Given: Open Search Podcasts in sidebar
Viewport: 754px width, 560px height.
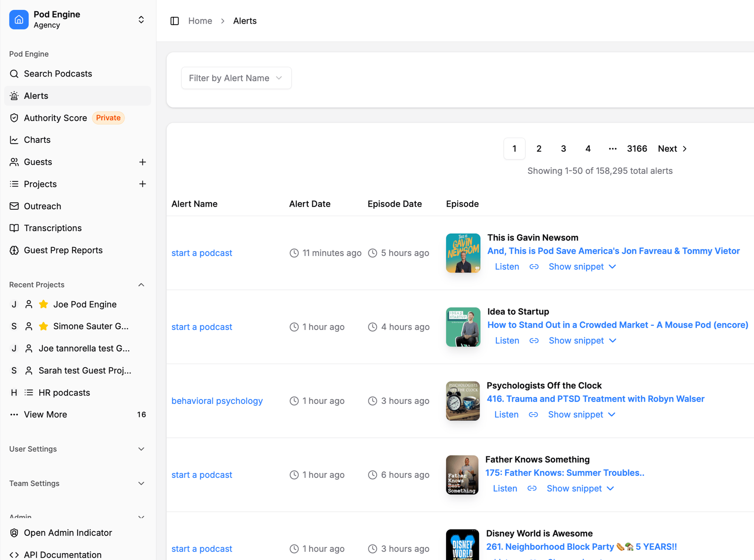Looking at the screenshot, I should pyautogui.click(x=77, y=74).
